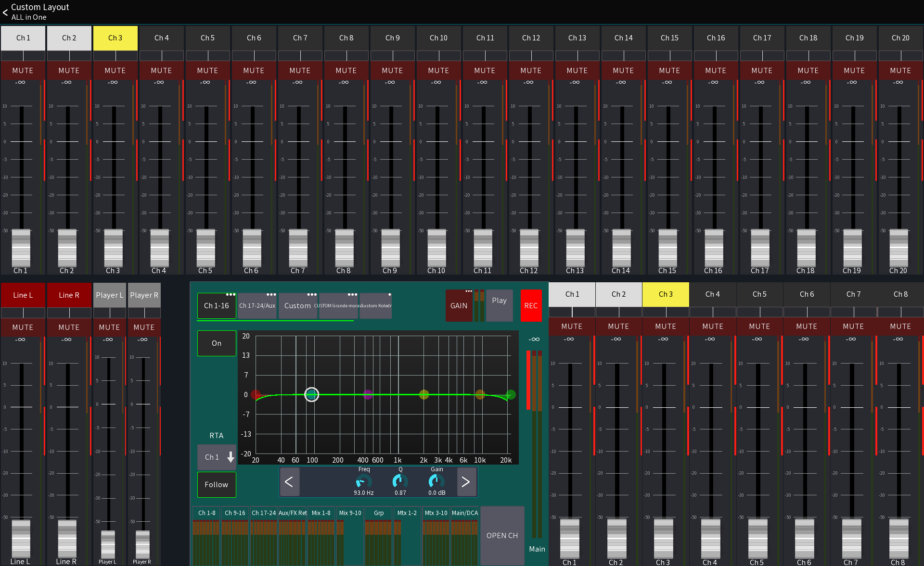Select the Mtx 3-10 meter bridge section
Viewport: 924px width, 566px height.
click(436, 513)
